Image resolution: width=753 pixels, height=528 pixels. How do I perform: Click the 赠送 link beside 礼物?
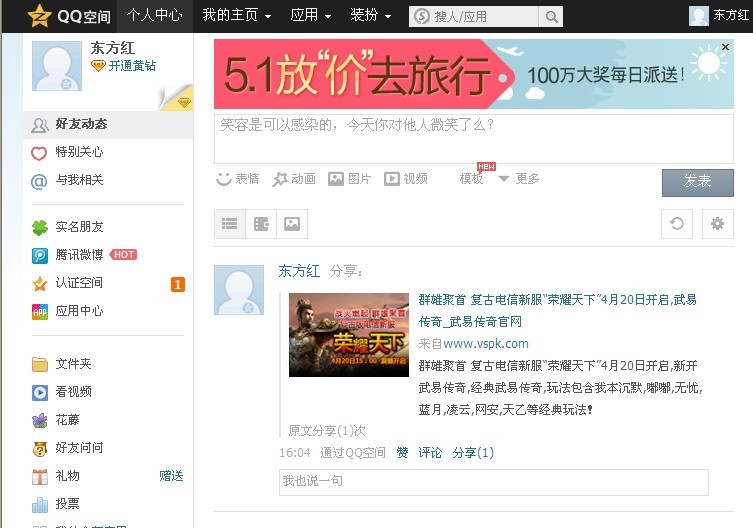click(171, 476)
